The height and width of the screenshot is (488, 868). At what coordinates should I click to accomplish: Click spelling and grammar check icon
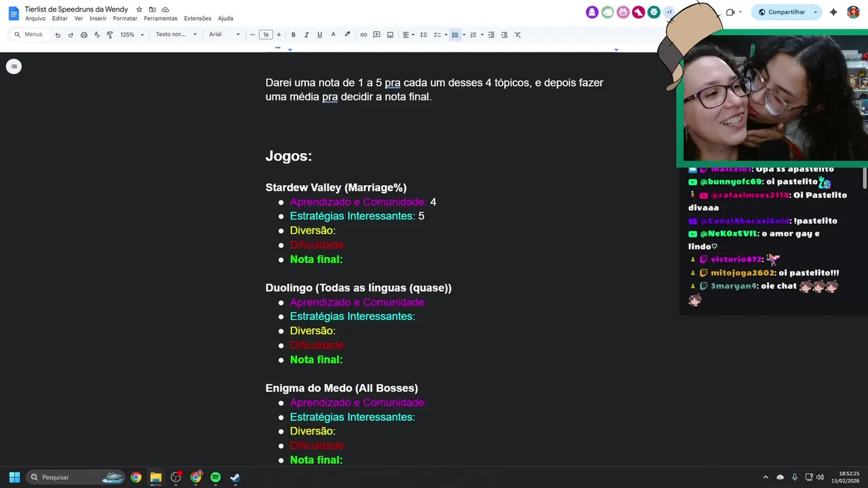tap(96, 35)
